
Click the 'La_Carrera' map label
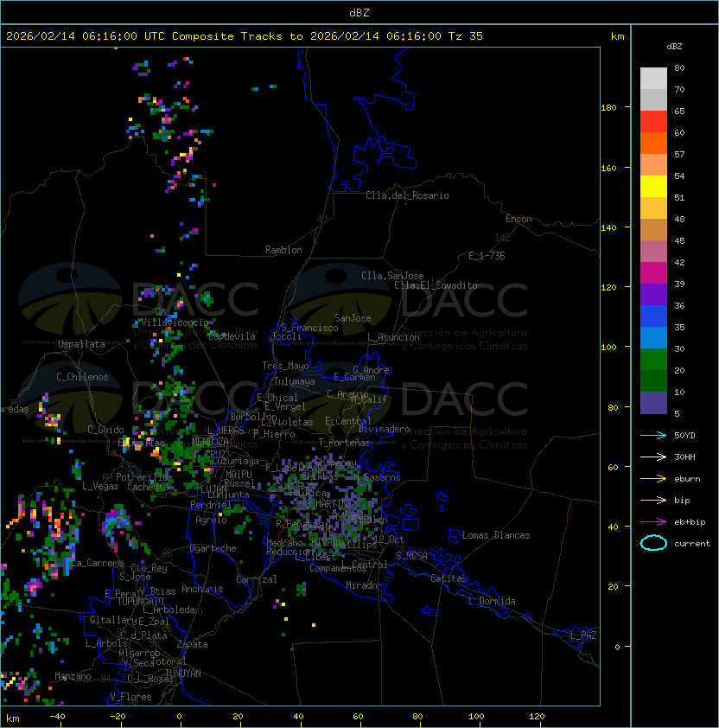pos(97,563)
